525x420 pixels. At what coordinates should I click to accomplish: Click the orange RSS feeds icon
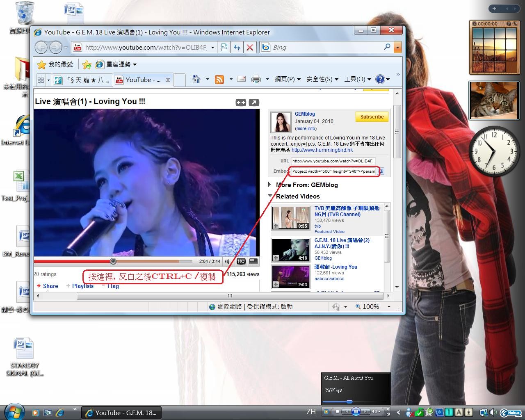tap(219, 79)
